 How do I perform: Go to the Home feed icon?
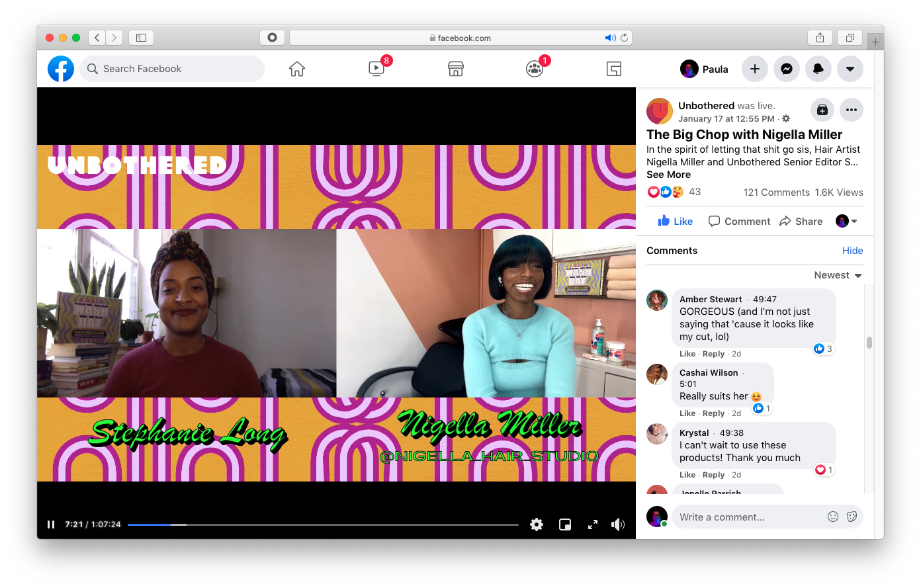(x=297, y=69)
